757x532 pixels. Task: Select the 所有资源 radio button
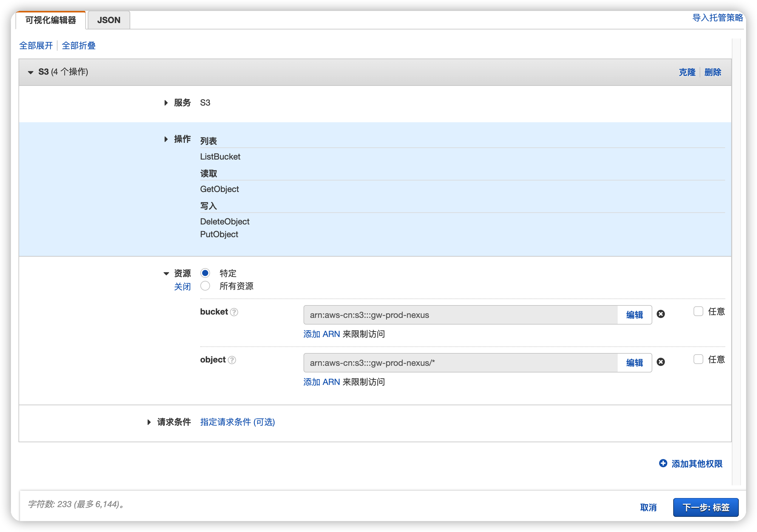coord(205,286)
